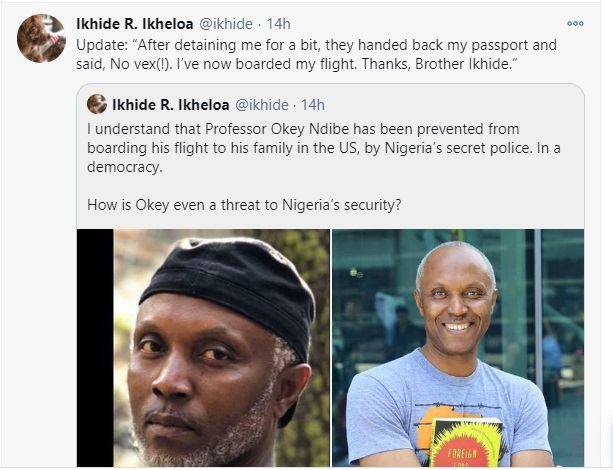The image size is (613, 470).
Task: Open the tweet's more options menu
Action: click(x=575, y=23)
